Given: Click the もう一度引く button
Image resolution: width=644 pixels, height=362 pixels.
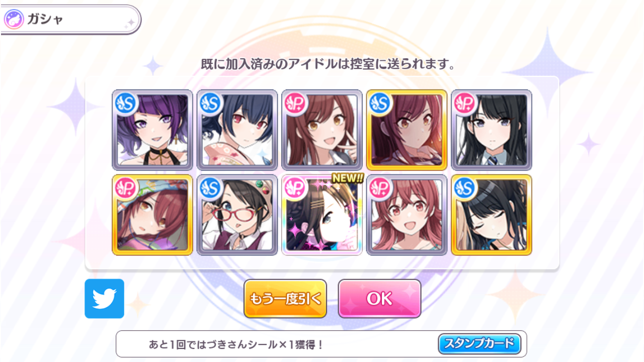Looking at the screenshot, I should click(285, 299).
